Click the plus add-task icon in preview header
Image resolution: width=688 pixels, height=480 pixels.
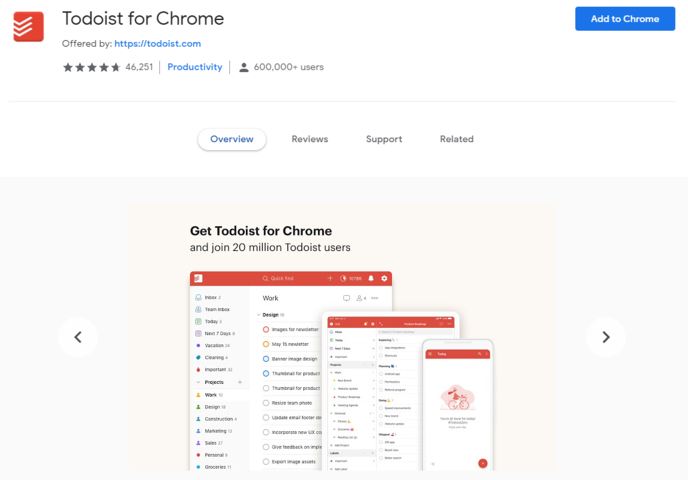(330, 278)
